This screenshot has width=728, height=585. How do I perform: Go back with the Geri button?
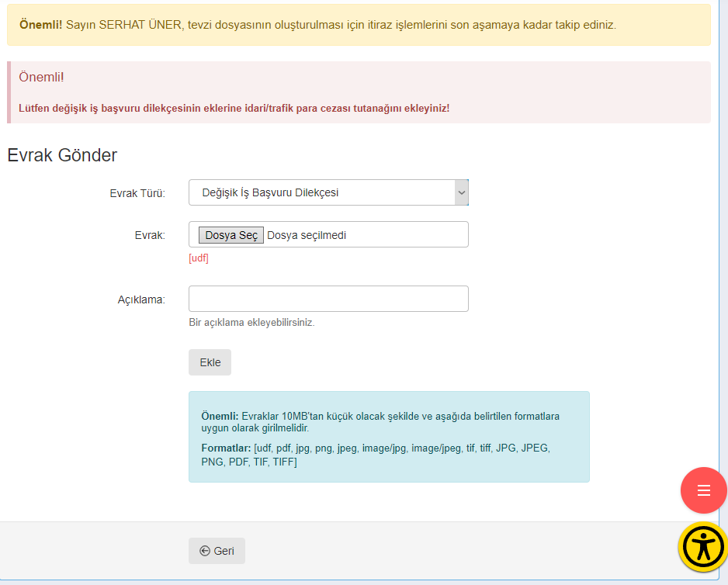[217, 551]
